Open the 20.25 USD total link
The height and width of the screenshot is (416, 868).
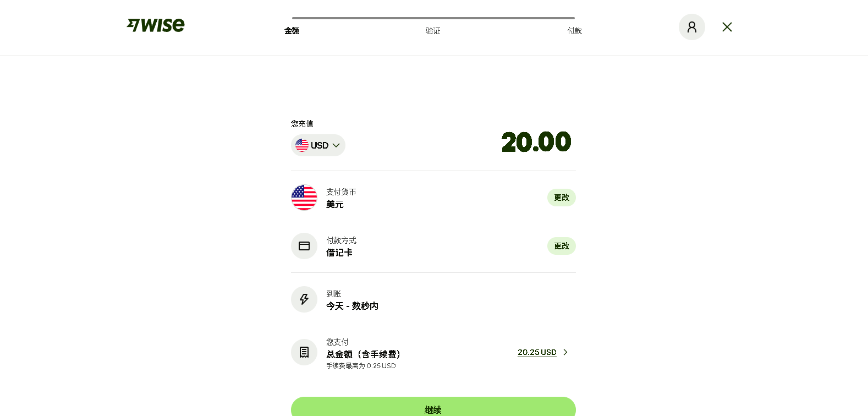(537, 352)
